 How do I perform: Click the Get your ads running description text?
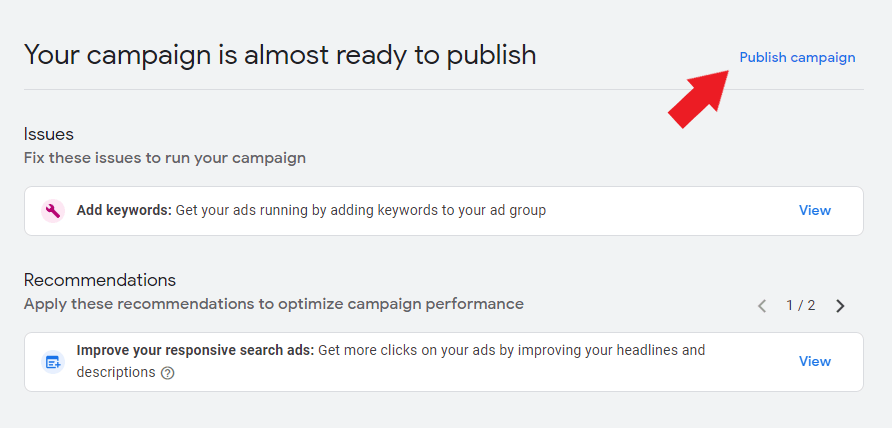click(x=361, y=211)
